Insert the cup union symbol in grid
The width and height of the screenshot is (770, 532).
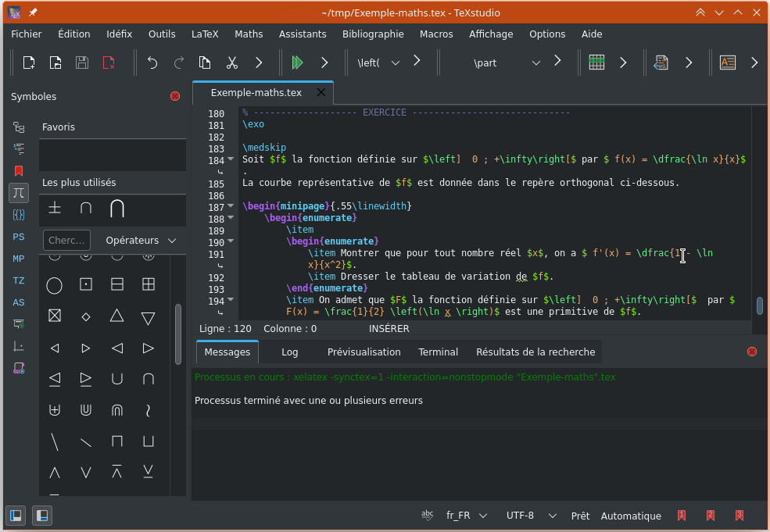pos(117,379)
